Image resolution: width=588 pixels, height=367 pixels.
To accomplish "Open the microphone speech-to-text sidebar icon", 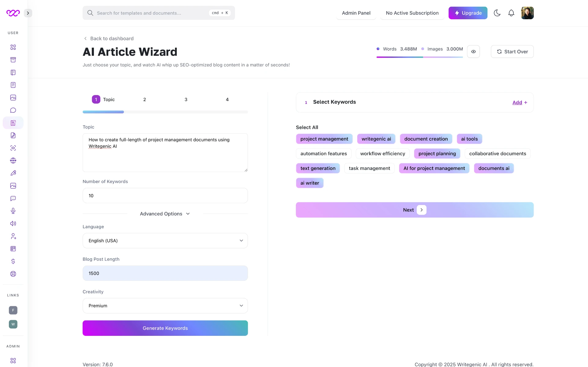I will click(13, 211).
